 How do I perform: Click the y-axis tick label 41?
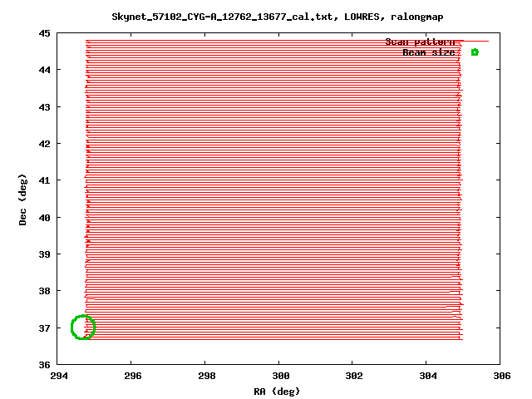click(x=44, y=180)
